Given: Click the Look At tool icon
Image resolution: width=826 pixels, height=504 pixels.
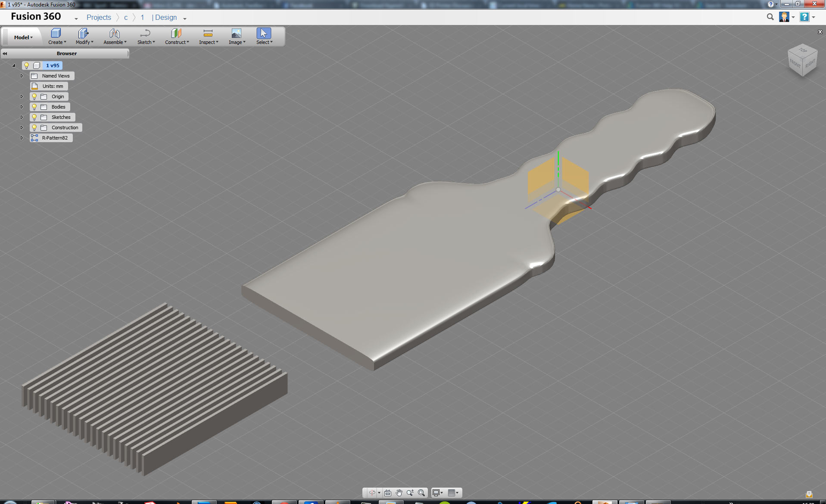Looking at the screenshot, I should click(388, 493).
